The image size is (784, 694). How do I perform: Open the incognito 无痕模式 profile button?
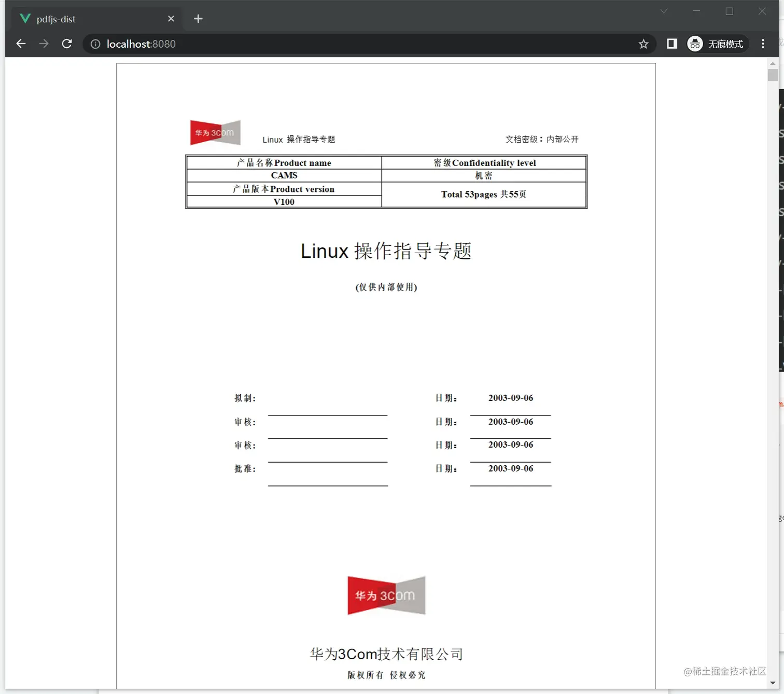[x=717, y=44]
